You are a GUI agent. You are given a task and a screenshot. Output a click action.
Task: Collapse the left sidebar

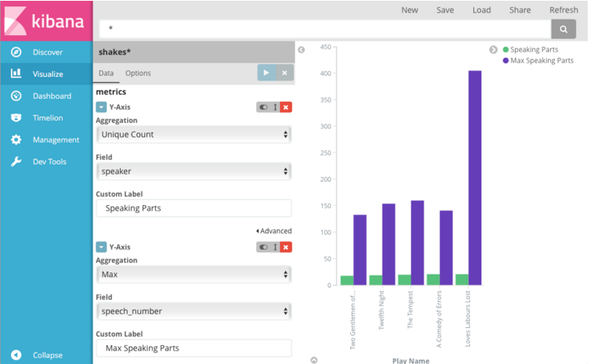point(47,355)
